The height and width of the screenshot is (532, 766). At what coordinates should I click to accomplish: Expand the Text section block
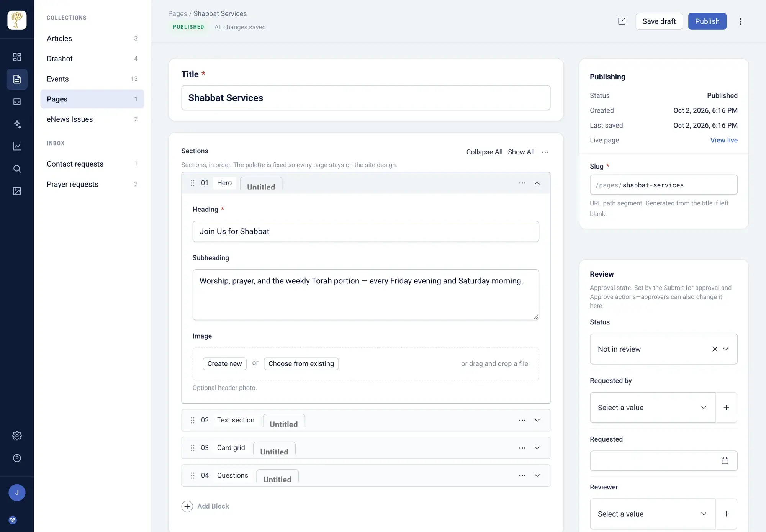[x=537, y=420]
